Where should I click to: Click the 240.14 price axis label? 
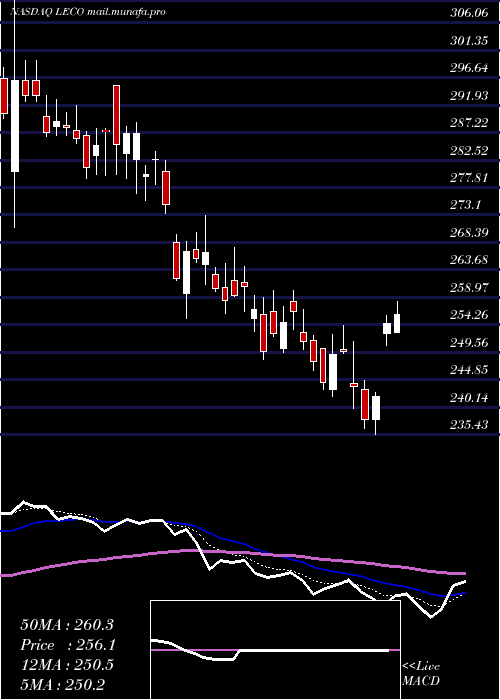click(469, 397)
